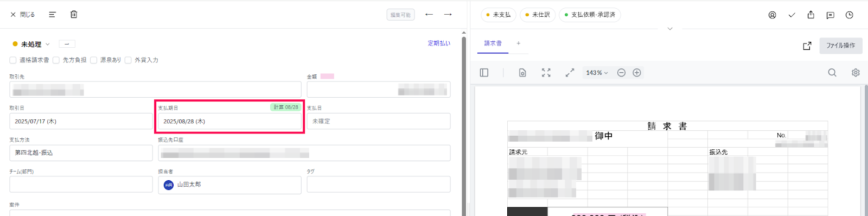Open the user profile circle icon
This screenshot has width=868, height=216.
click(772, 15)
